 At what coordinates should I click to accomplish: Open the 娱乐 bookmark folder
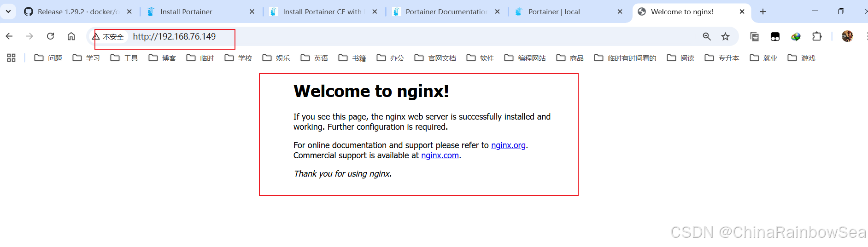click(276, 58)
